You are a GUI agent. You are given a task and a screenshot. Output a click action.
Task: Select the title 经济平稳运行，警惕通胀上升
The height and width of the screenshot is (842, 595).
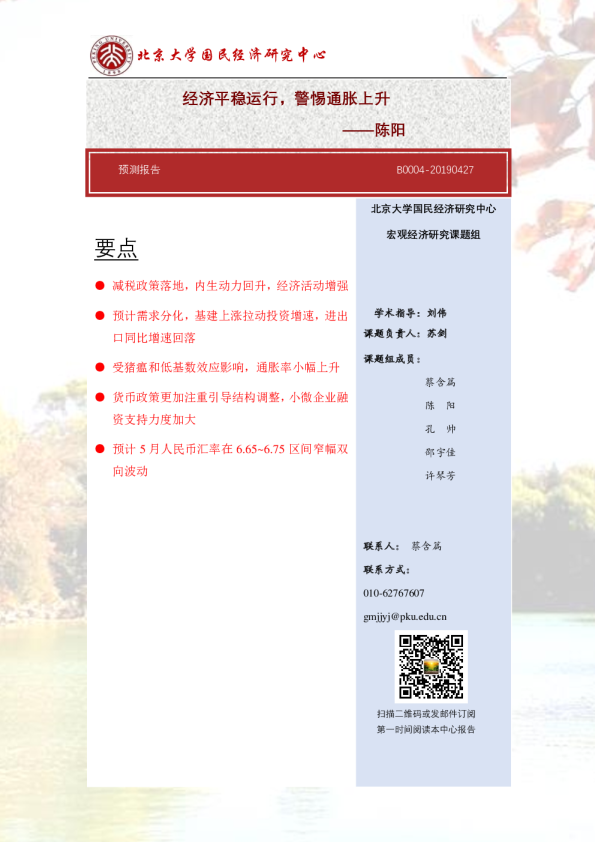286,98
